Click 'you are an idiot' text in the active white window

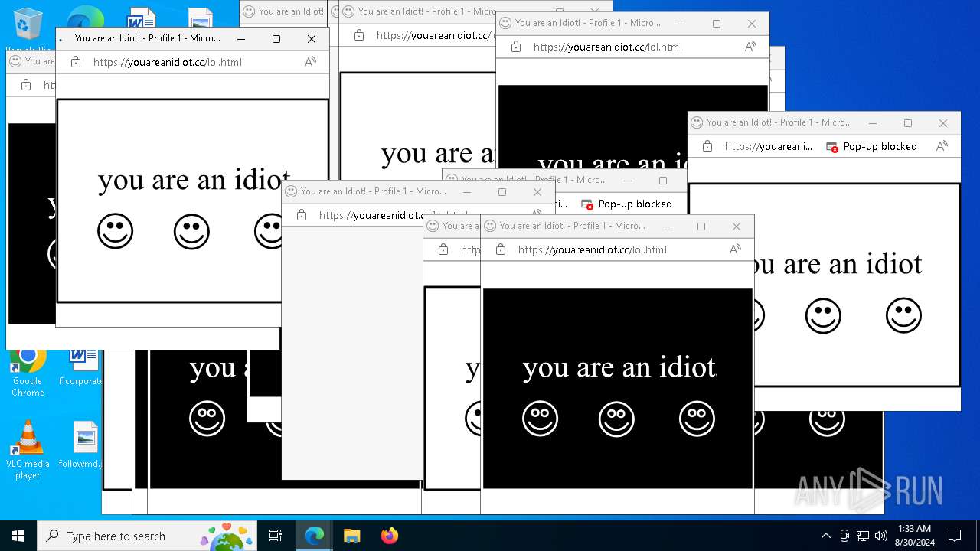coord(194,179)
